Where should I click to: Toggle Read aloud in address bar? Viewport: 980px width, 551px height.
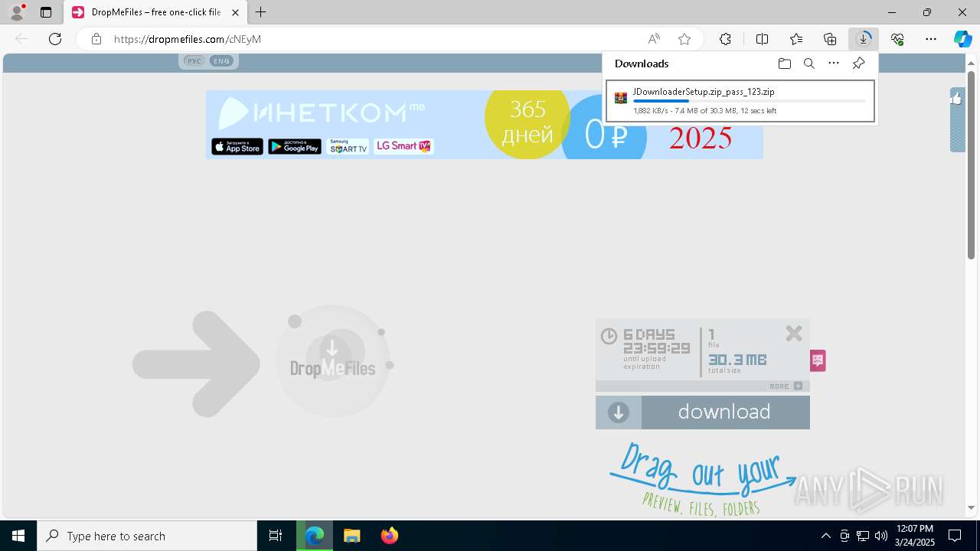[654, 39]
